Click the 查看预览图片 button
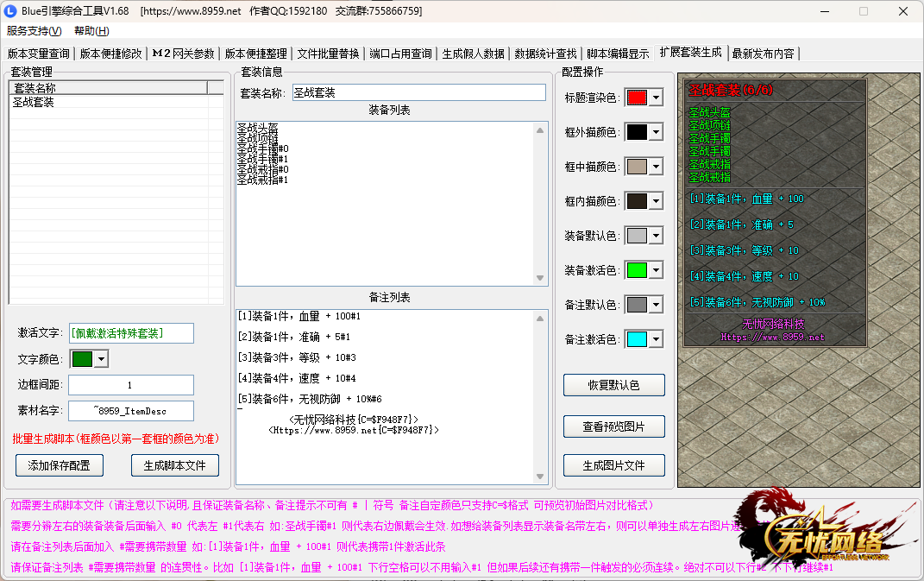This screenshot has height=581, width=924. click(x=613, y=426)
